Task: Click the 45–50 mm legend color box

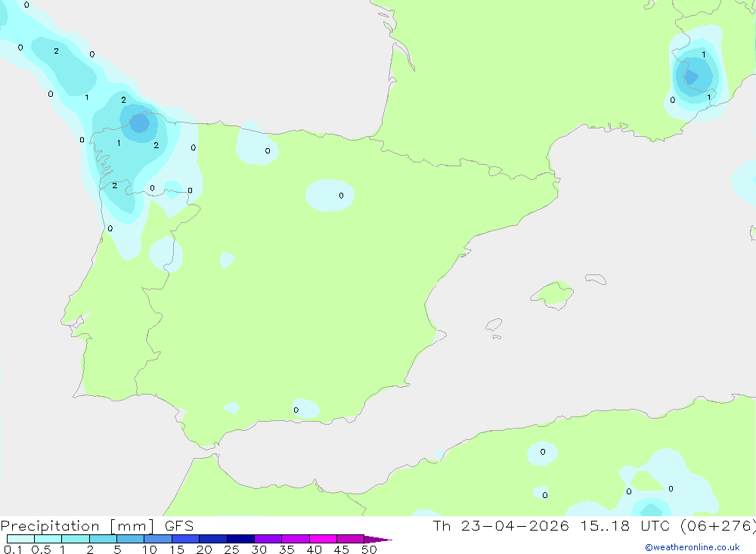Action: point(350,539)
